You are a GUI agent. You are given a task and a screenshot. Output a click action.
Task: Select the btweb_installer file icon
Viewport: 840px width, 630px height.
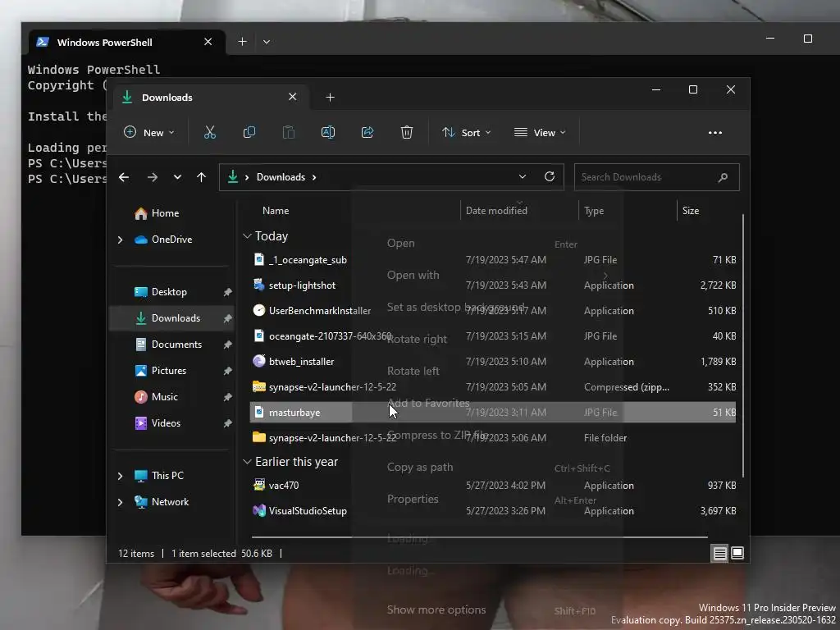tap(258, 361)
